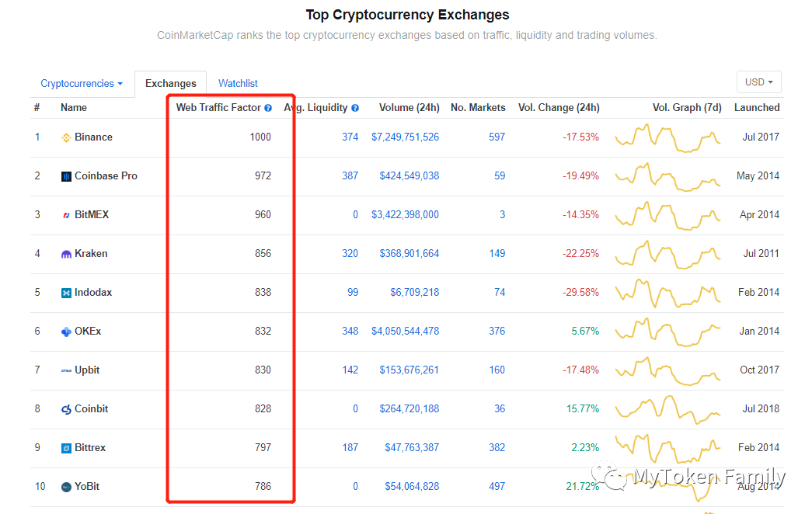Click Binance volume $7,249,751,526

(x=405, y=137)
